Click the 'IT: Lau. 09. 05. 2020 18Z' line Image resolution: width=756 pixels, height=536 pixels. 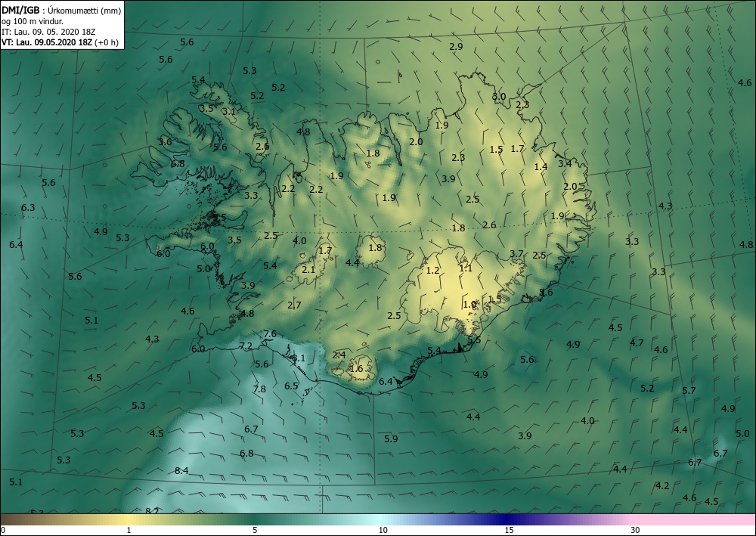point(48,32)
